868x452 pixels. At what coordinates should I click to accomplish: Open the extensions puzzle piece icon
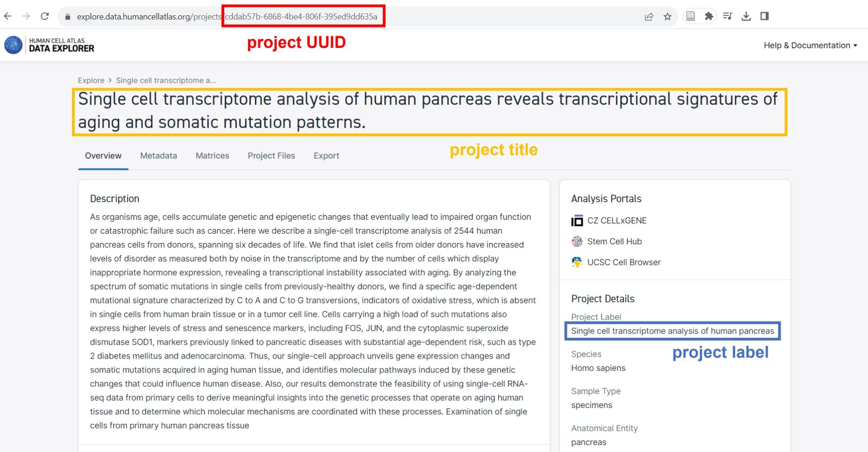pyautogui.click(x=709, y=16)
